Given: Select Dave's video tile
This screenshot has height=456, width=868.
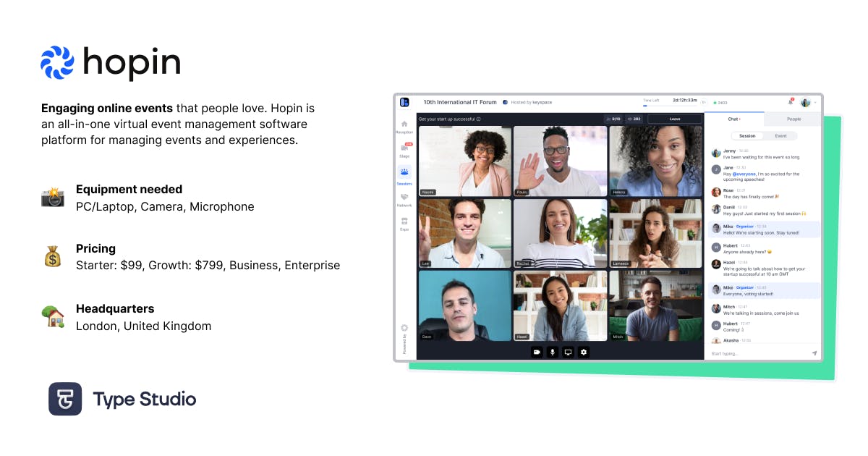Looking at the screenshot, I should pos(465,305).
